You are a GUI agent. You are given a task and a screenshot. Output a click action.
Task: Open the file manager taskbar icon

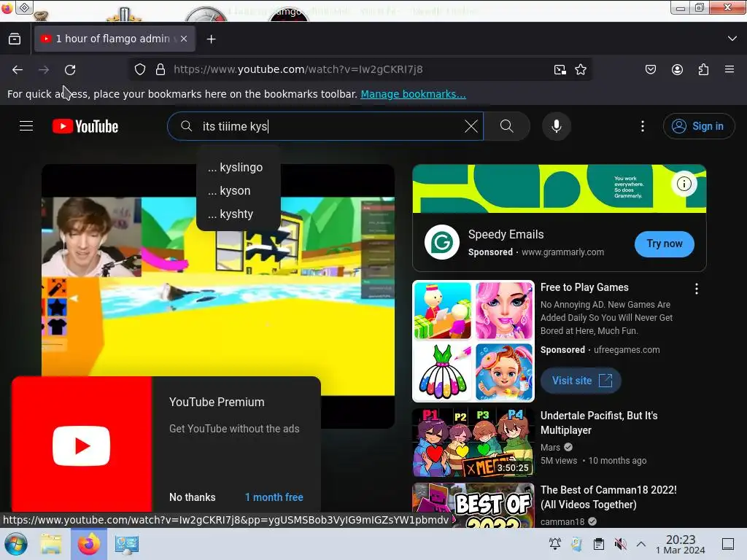51,544
